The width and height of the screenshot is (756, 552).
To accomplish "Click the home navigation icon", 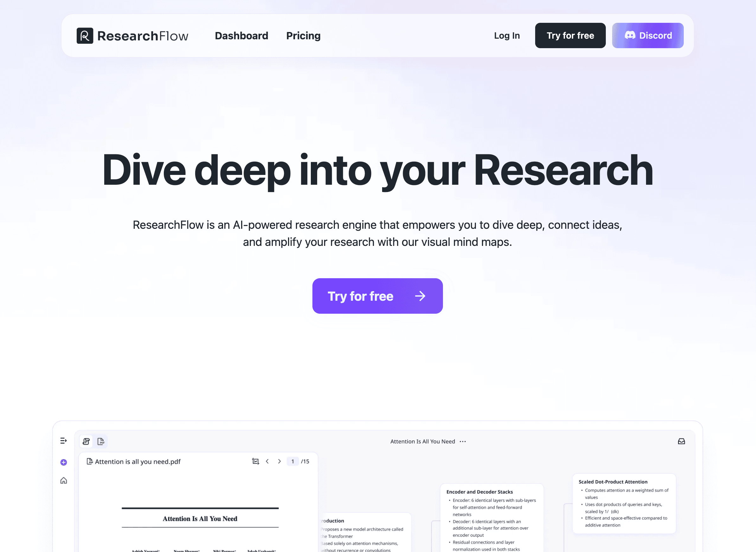I will pos(63,480).
